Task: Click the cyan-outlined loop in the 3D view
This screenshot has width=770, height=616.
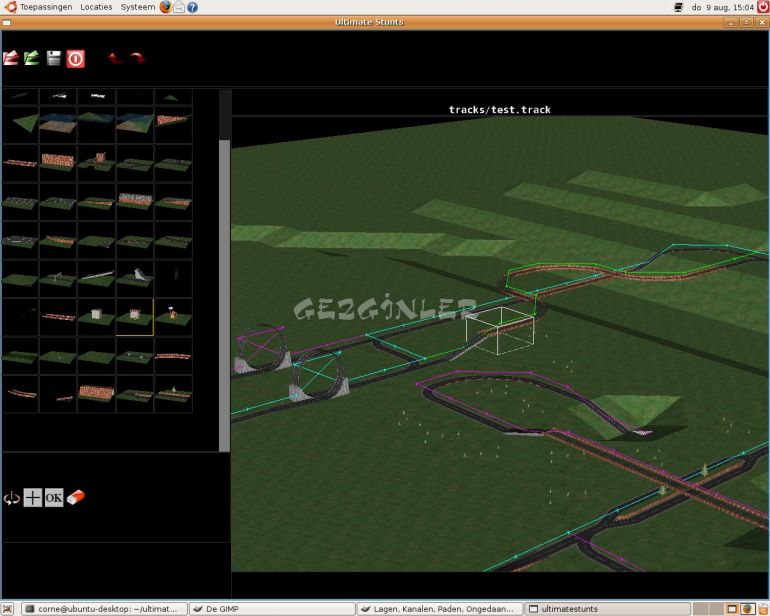Action: click(x=319, y=376)
